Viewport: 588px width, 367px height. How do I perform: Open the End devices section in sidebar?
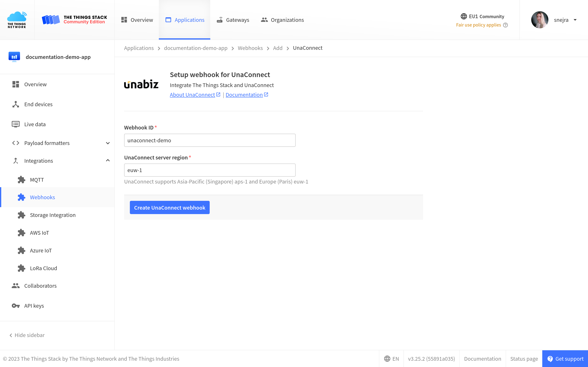pyautogui.click(x=38, y=104)
